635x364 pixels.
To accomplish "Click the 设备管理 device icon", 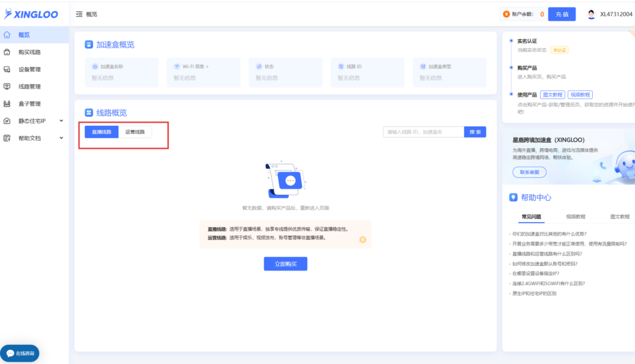I will [x=7, y=69].
